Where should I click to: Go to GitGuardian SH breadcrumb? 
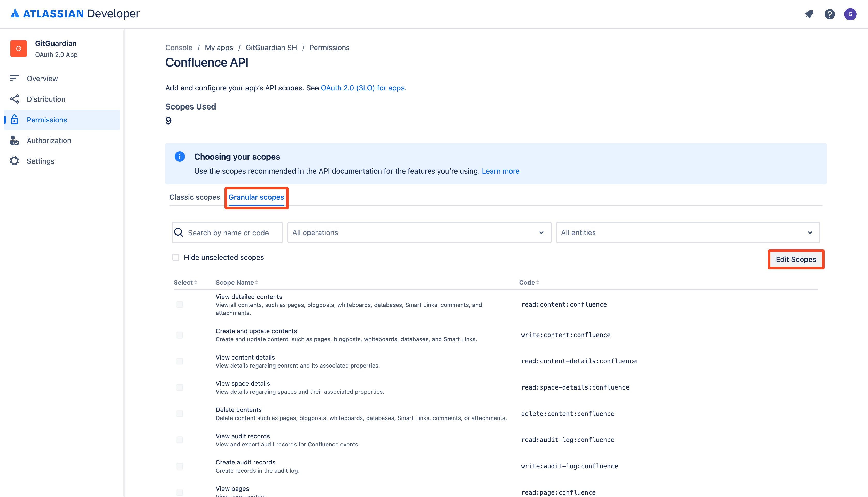click(271, 48)
